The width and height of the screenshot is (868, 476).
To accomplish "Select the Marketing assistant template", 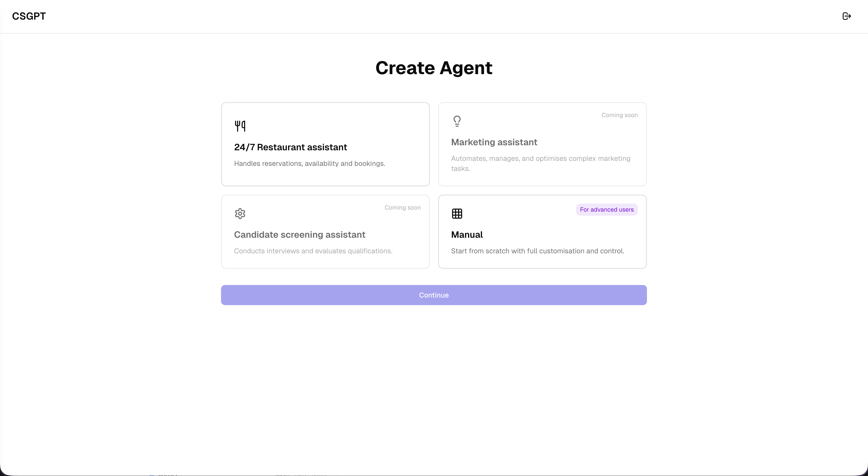I will click(542, 144).
